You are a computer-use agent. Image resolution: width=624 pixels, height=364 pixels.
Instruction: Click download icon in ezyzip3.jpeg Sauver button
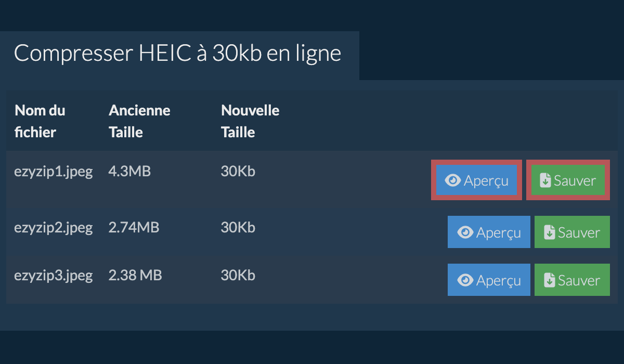pyautogui.click(x=550, y=280)
